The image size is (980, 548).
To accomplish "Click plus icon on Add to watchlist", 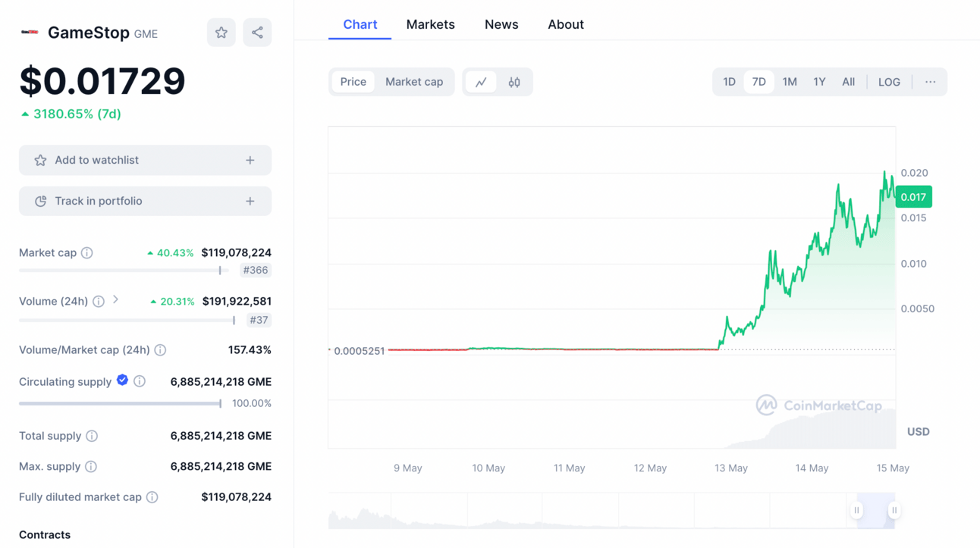I will point(250,160).
